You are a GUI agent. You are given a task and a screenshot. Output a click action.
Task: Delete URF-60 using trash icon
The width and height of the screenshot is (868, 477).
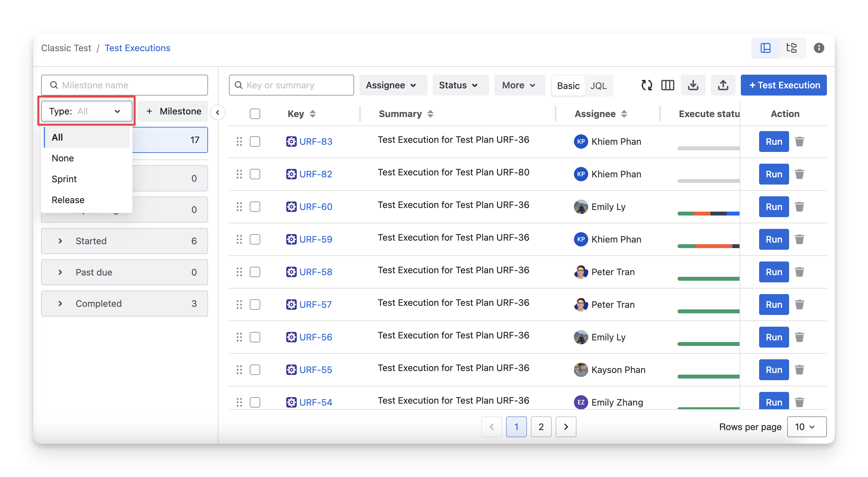click(x=799, y=206)
